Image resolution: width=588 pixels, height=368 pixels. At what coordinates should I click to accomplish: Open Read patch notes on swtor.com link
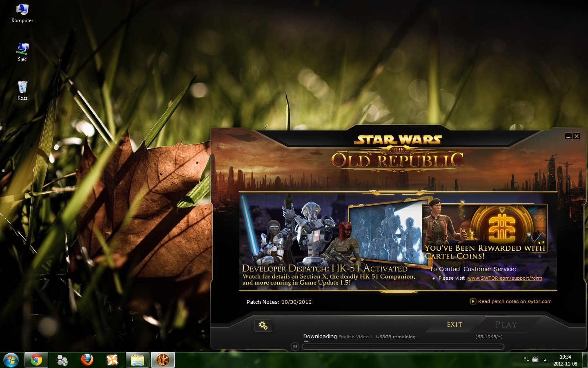tap(514, 301)
